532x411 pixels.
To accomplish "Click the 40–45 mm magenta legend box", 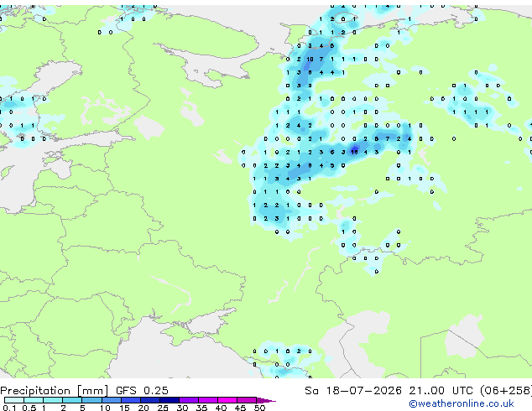I will point(227,400).
